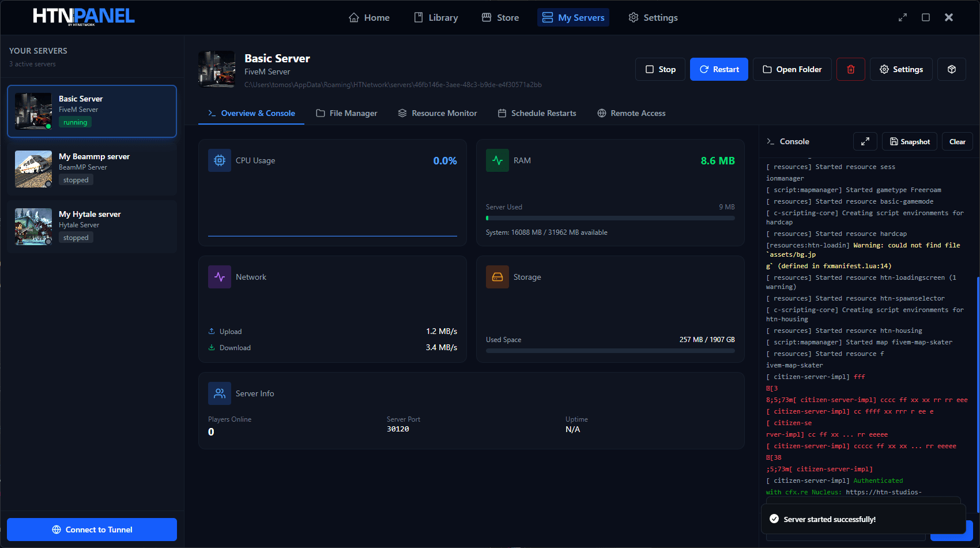Click the console vertical scrollbar
Image resolution: width=980 pixels, height=548 pixels.
(x=977, y=395)
